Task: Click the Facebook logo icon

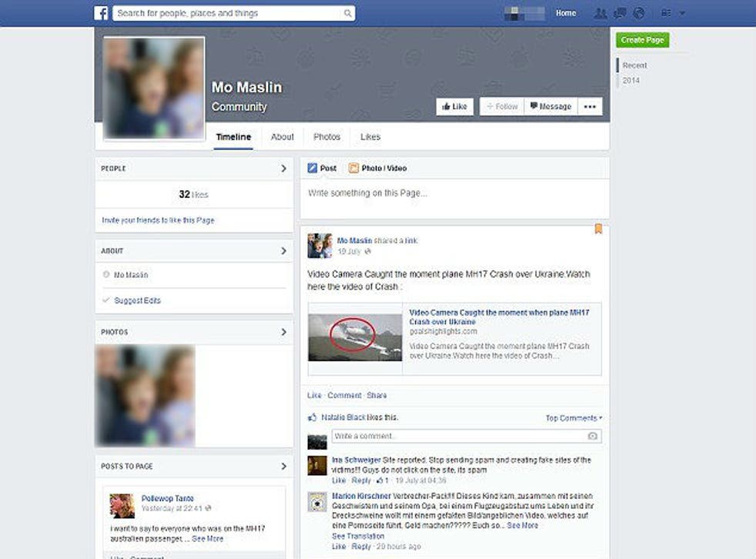Action: [x=101, y=13]
